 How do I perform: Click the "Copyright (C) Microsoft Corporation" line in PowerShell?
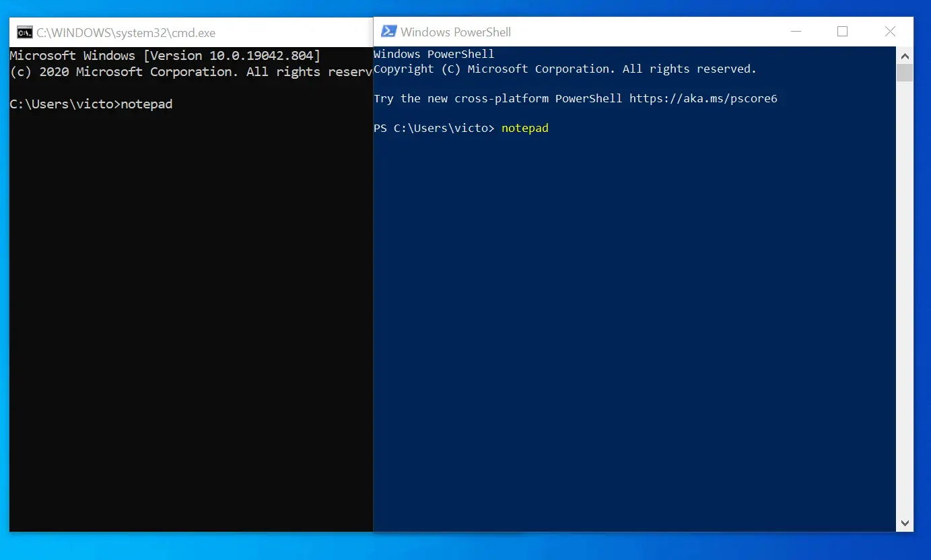coord(565,69)
